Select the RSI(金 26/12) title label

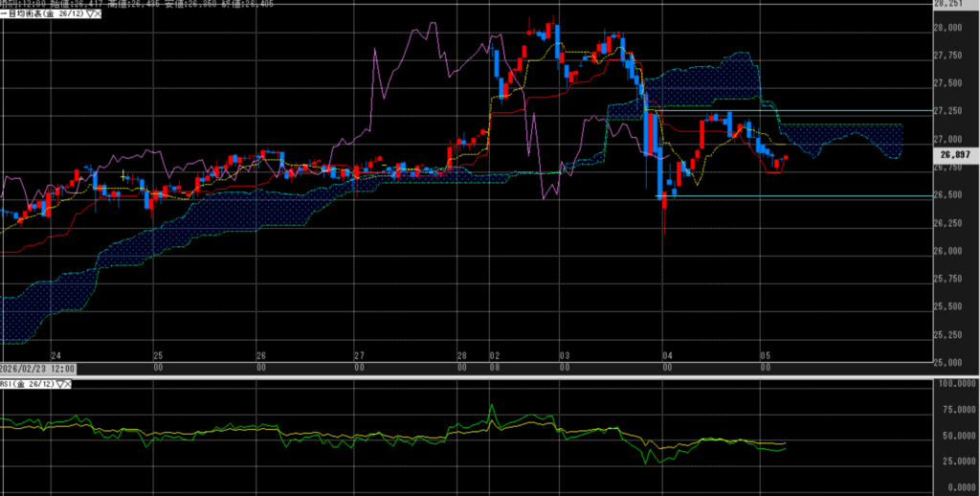(27, 383)
